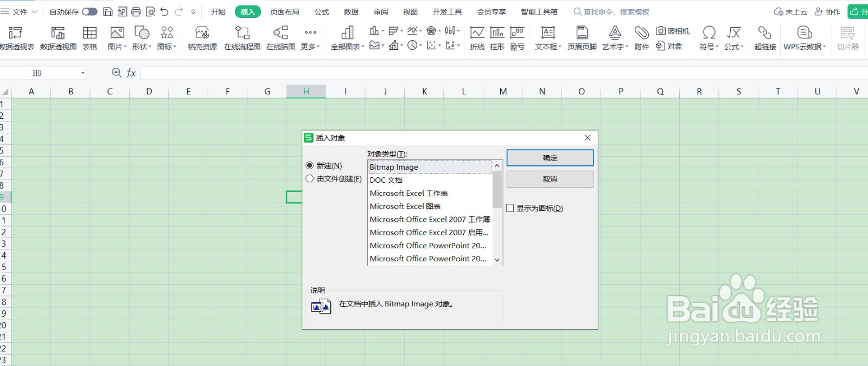Viewport: 868px width, 366px height.
Task: Click the formula bar input field
Action: 504,73
